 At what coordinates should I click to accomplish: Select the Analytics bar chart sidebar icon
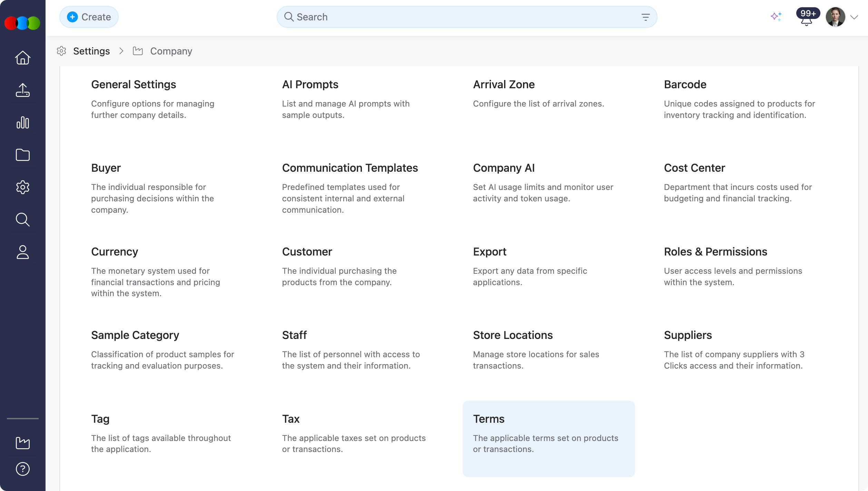pyautogui.click(x=22, y=122)
